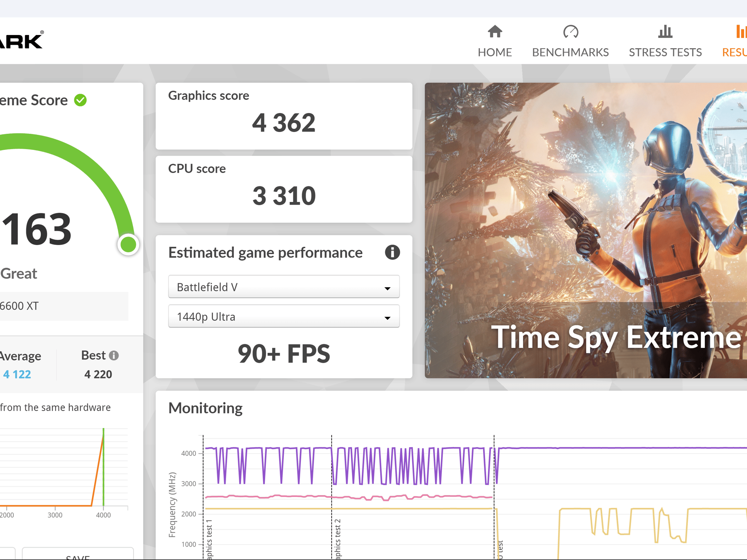This screenshot has width=747, height=560.
Task: Click the Home house icon
Action: [x=495, y=31]
